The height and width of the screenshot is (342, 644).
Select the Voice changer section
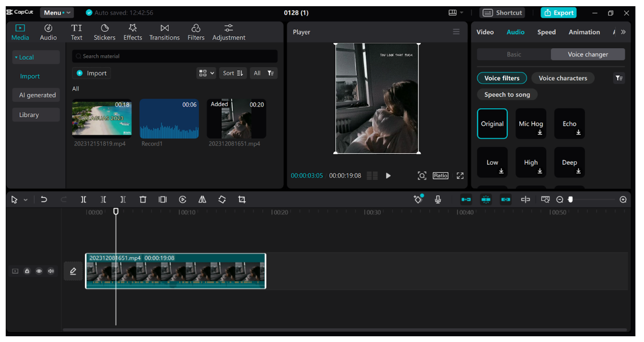588,54
